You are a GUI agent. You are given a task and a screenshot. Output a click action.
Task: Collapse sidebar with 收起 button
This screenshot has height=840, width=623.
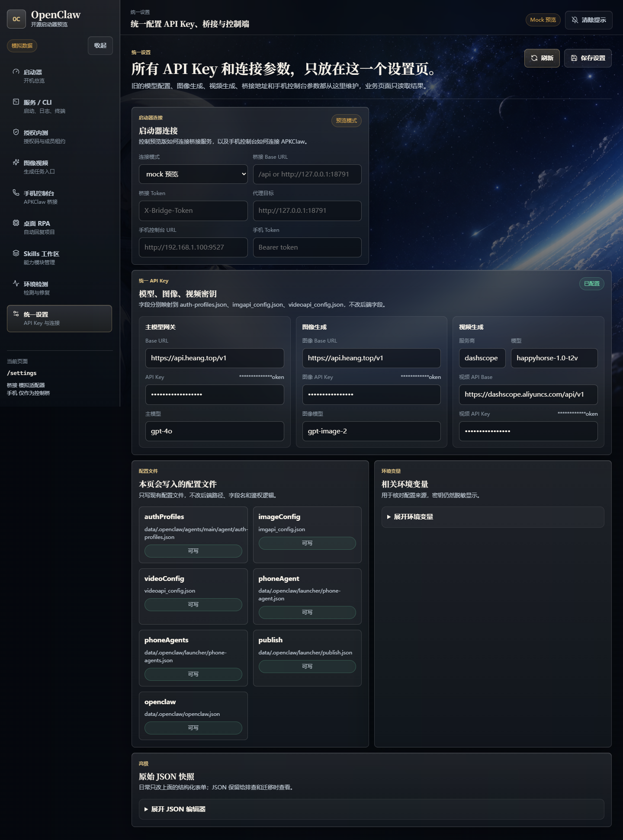tap(100, 46)
